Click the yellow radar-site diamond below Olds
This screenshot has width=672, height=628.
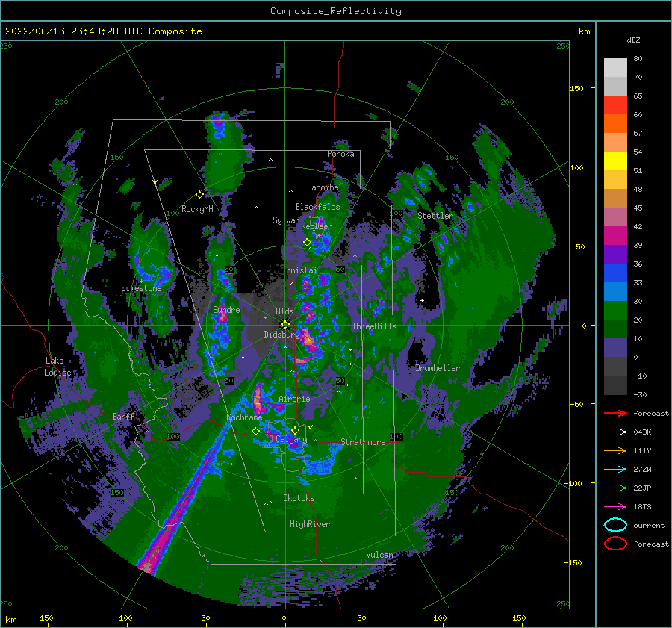pyautogui.click(x=285, y=325)
